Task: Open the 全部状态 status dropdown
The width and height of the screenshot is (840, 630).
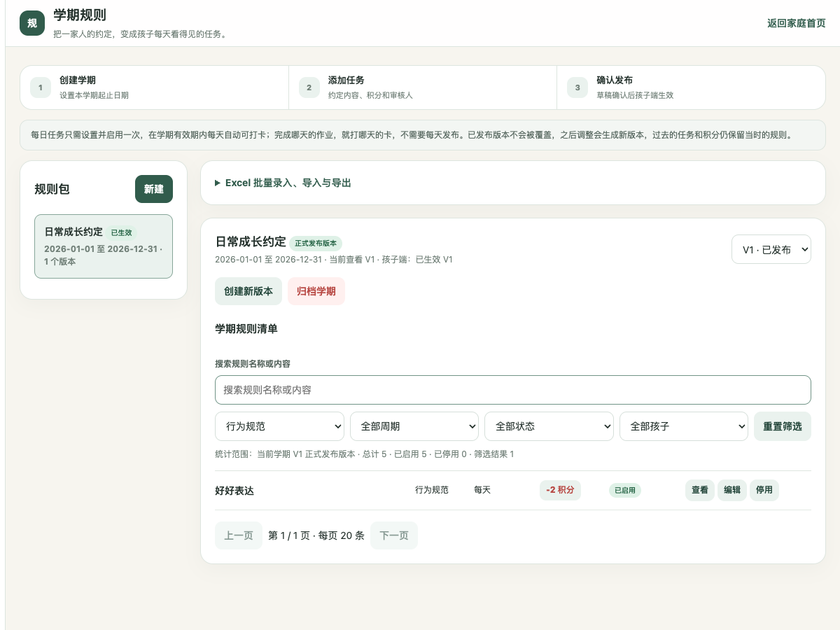Action: pyautogui.click(x=549, y=426)
